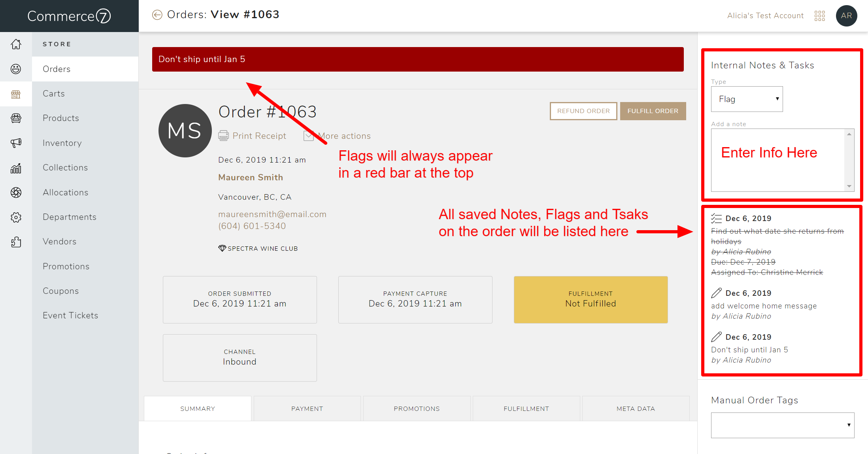The width and height of the screenshot is (868, 454).
Task: Click the Refund Order button
Action: (583, 111)
